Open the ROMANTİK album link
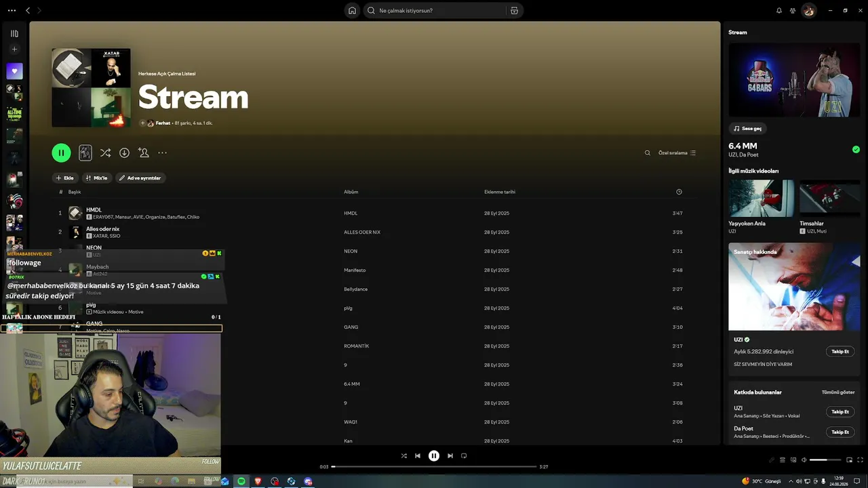The height and width of the screenshot is (488, 868). [356, 346]
